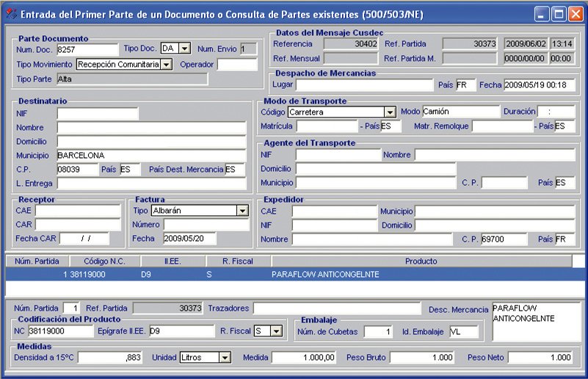Click the Producto column header

tap(421, 261)
